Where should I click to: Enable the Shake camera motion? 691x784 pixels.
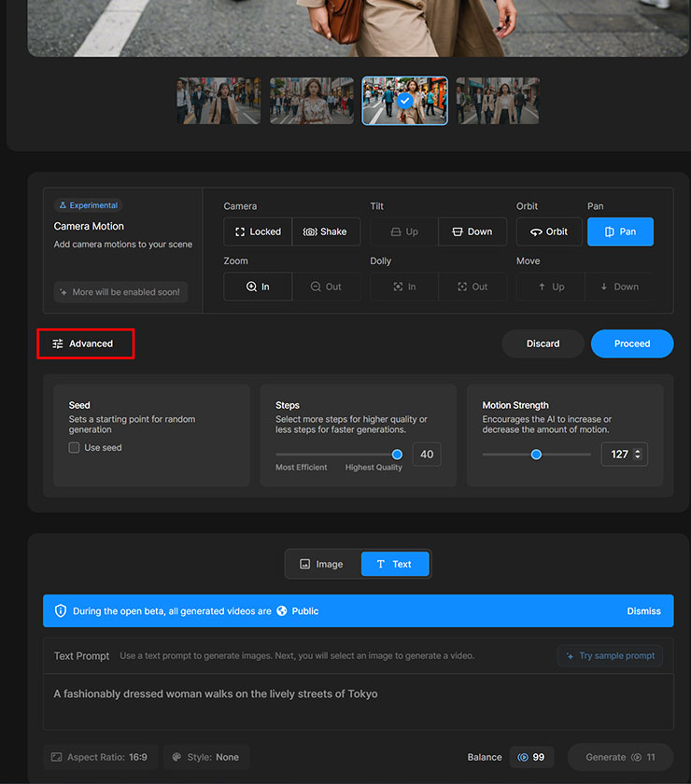pyautogui.click(x=326, y=231)
